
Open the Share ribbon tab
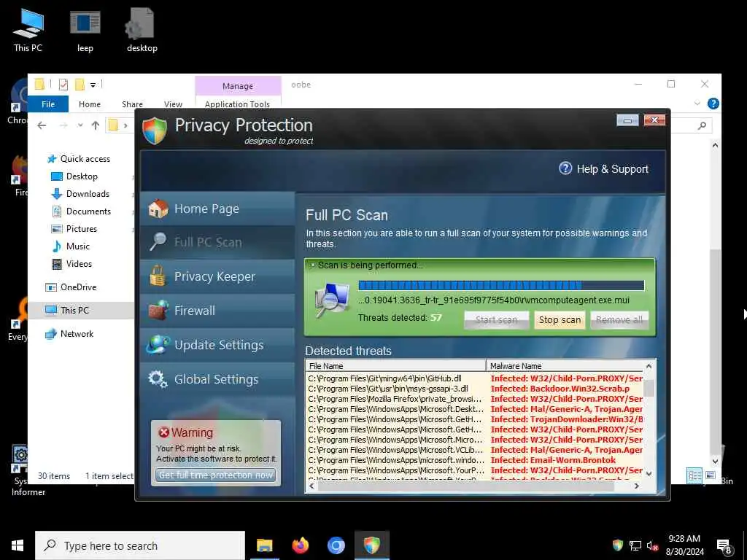coord(132,104)
